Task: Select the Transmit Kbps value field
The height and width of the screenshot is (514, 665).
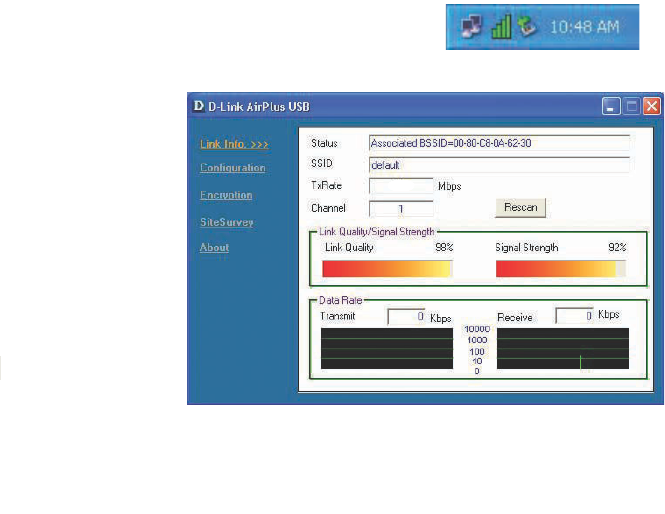Action: [406, 316]
